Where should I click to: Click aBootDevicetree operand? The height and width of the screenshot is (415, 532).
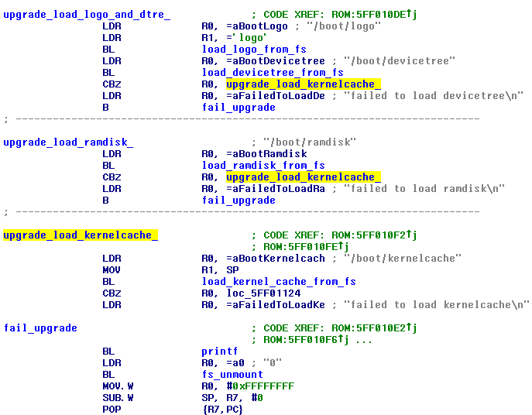(276, 61)
